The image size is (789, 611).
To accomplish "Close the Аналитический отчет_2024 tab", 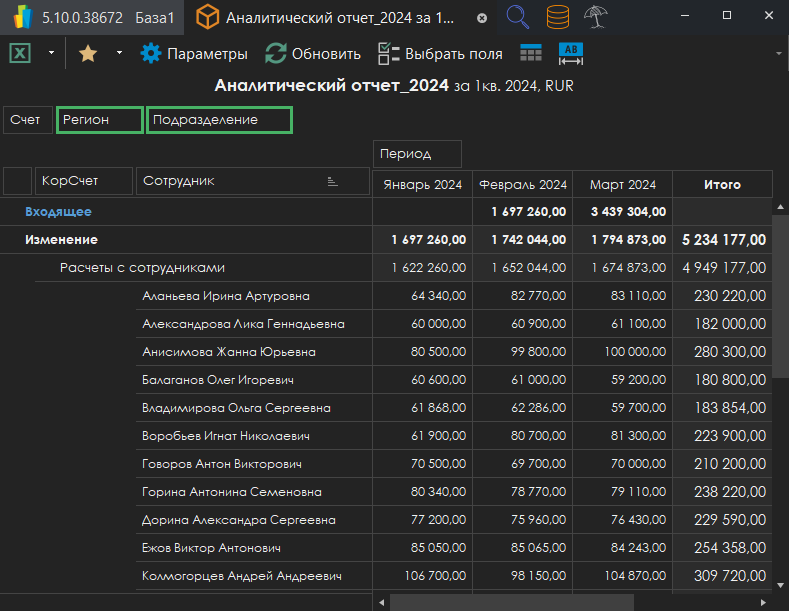I will point(482,18).
